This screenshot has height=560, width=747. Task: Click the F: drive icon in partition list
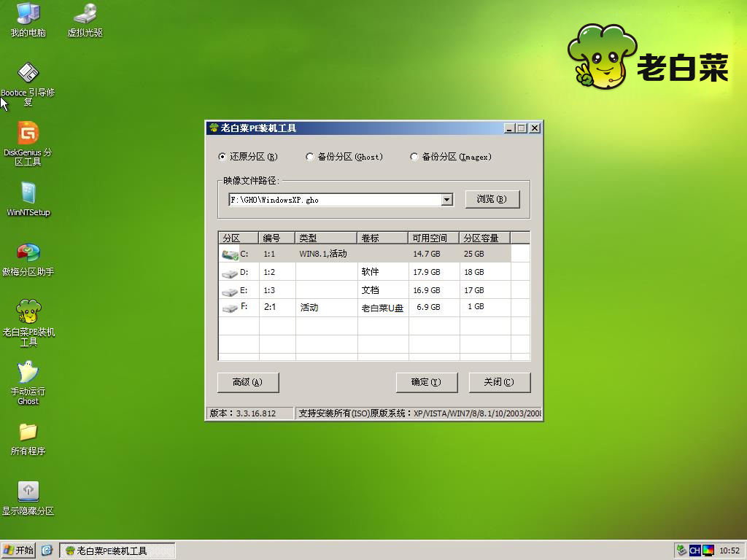pos(230,308)
